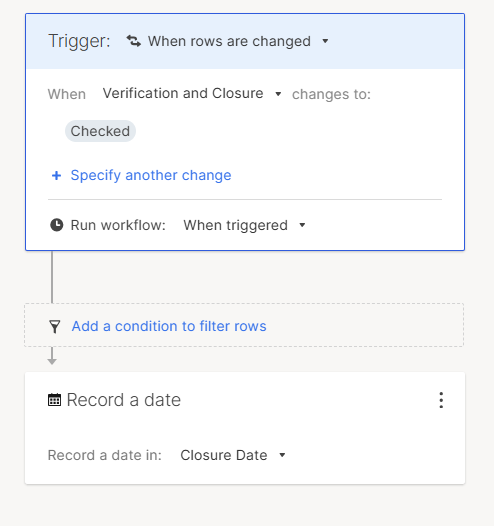Click Add a condition to filter rows
The width and height of the screenshot is (494, 526).
[169, 326]
